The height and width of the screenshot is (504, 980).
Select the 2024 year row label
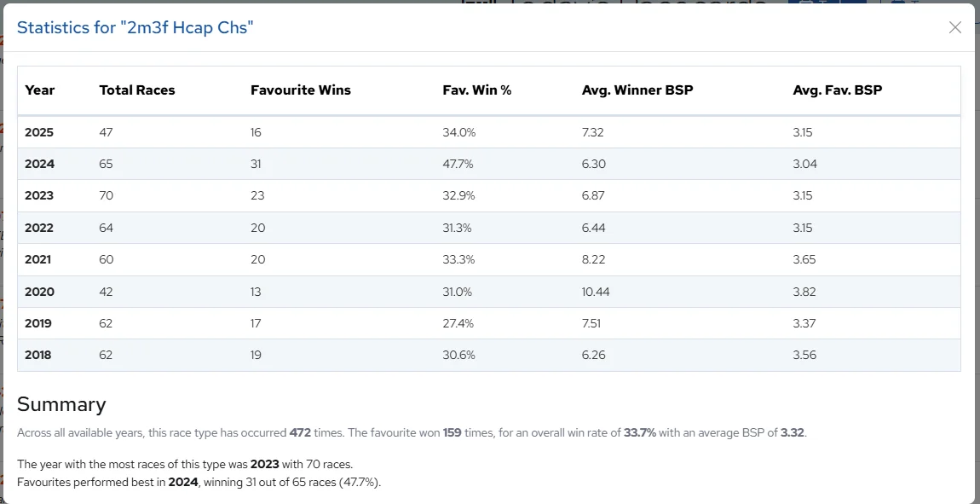pyautogui.click(x=39, y=164)
